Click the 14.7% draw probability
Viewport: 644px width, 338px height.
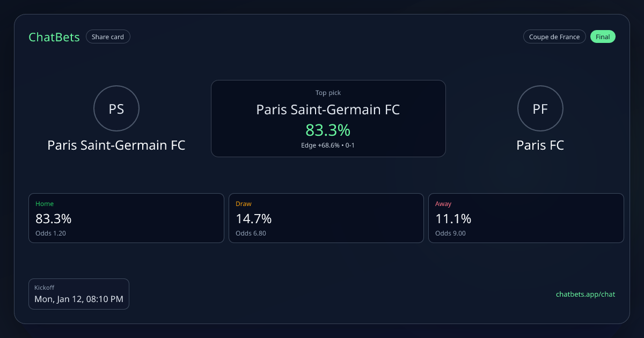[254, 219]
